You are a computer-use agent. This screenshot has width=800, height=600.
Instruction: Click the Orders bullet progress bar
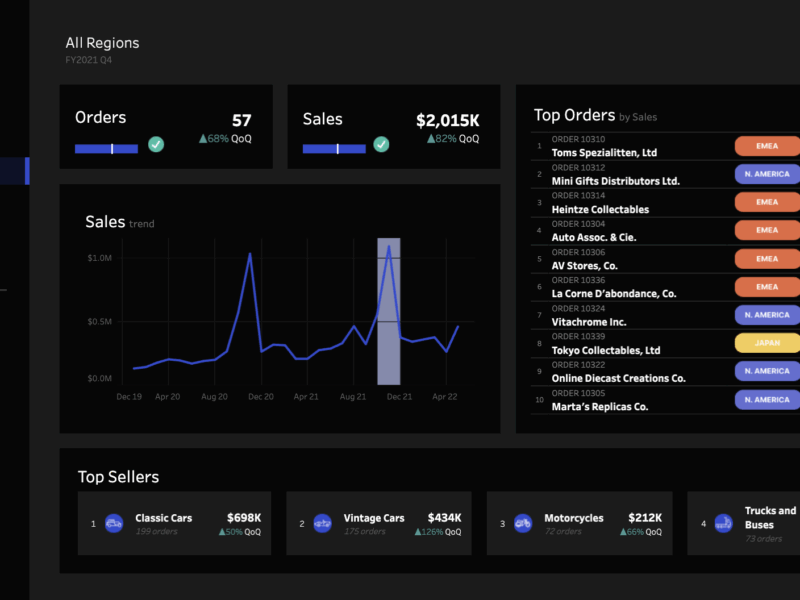click(108, 148)
